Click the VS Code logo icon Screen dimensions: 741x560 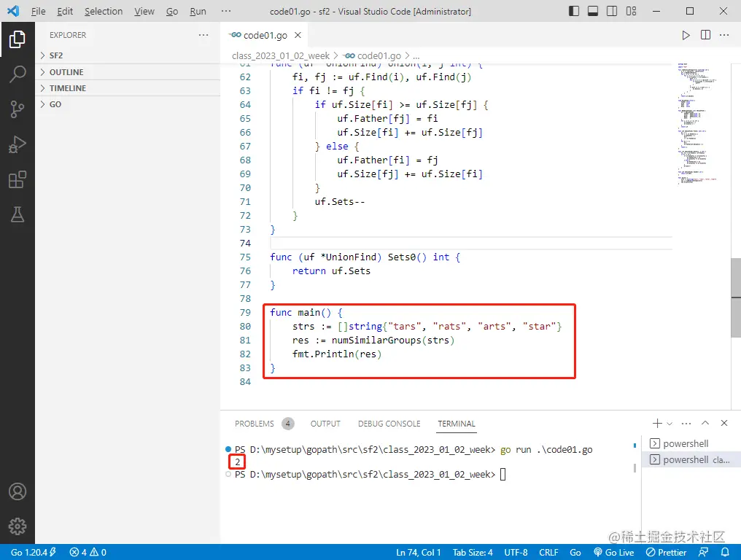pos(13,11)
